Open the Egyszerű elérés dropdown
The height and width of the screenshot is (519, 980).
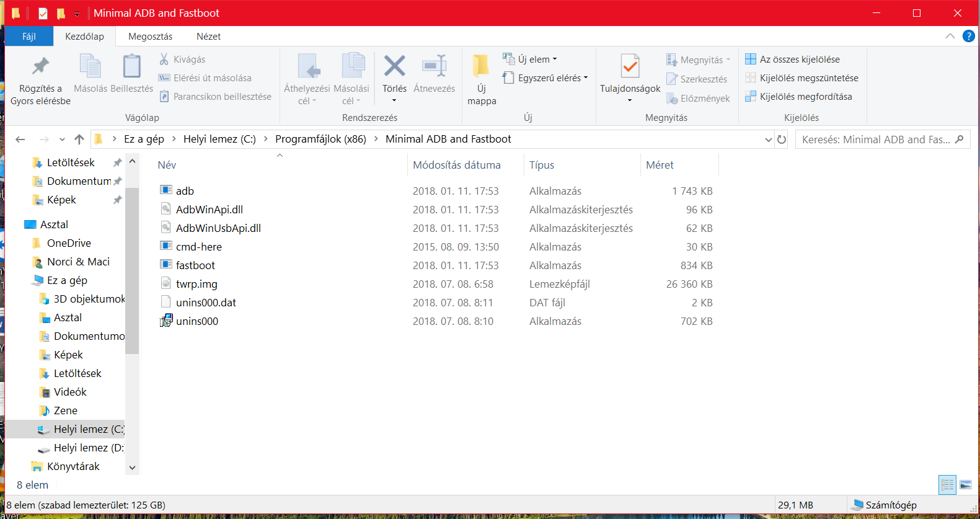(545, 78)
